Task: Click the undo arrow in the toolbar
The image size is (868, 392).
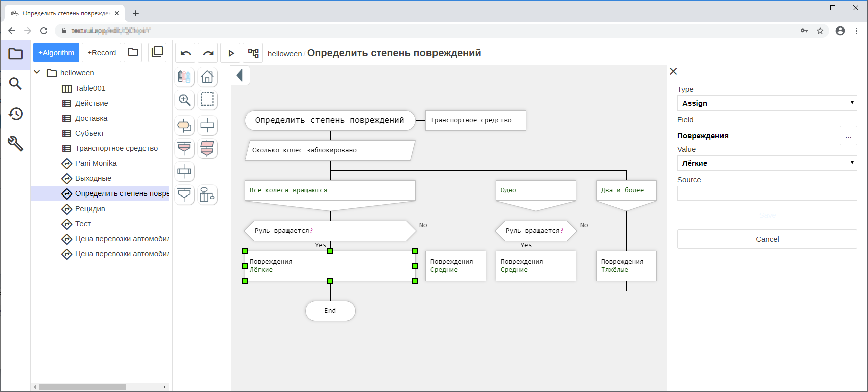Action: click(x=186, y=53)
